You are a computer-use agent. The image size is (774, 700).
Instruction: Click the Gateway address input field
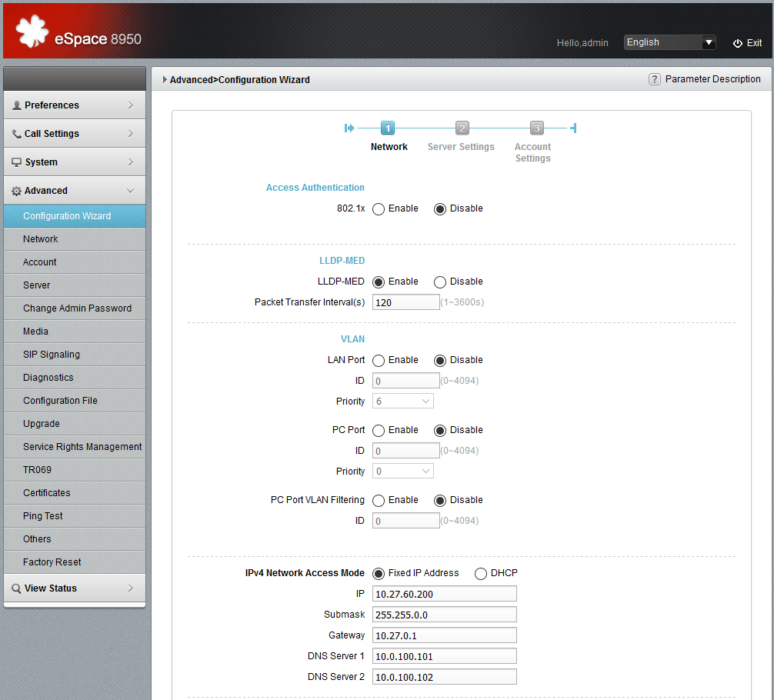[445, 635]
